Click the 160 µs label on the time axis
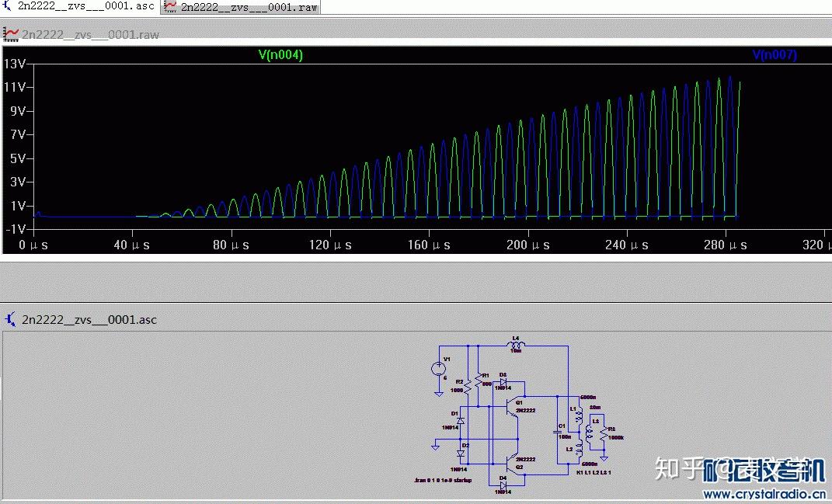 tap(429, 245)
